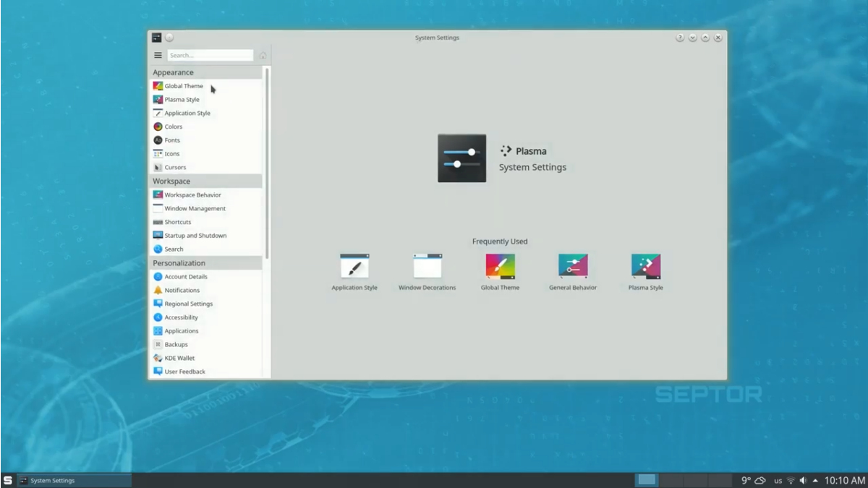Select Fonts in the sidebar

pyautogui.click(x=172, y=140)
